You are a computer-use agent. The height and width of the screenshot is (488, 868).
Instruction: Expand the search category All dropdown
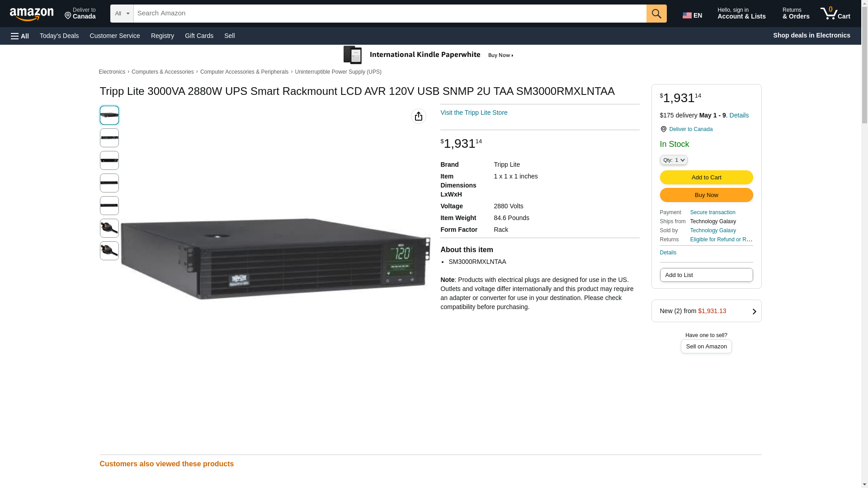tap(122, 14)
